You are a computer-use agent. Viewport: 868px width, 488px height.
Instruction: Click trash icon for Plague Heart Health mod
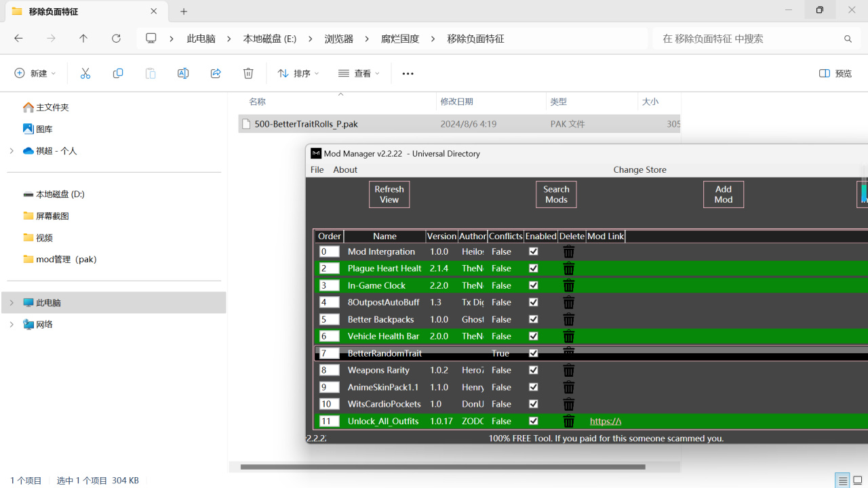(x=569, y=268)
